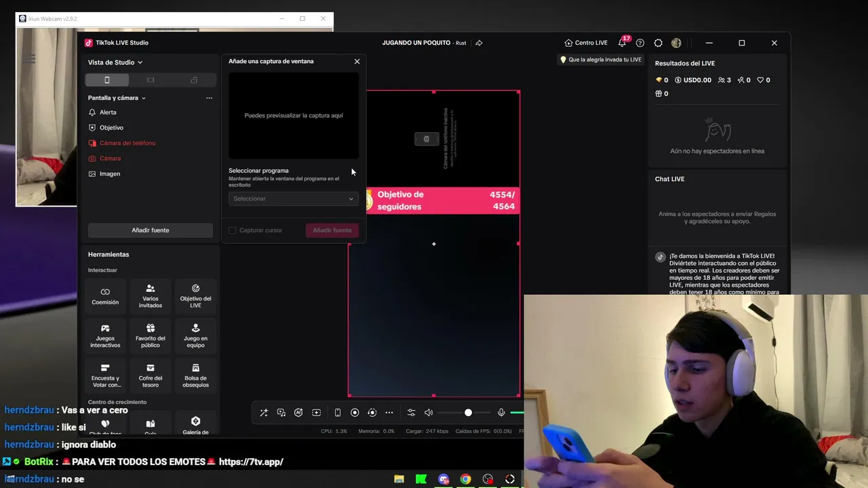This screenshot has height=488, width=868.
Task: Click the Que la alegría invada tu LIVE tip
Action: tap(600, 60)
